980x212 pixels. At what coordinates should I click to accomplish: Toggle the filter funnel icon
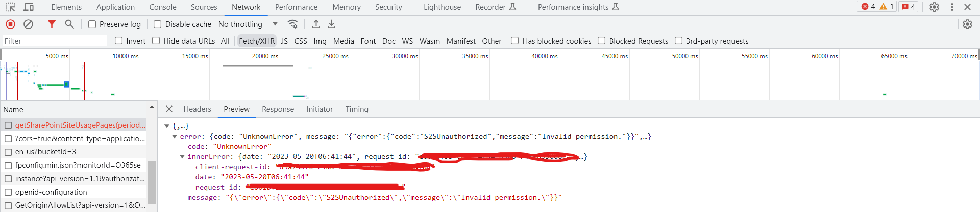[x=52, y=24]
